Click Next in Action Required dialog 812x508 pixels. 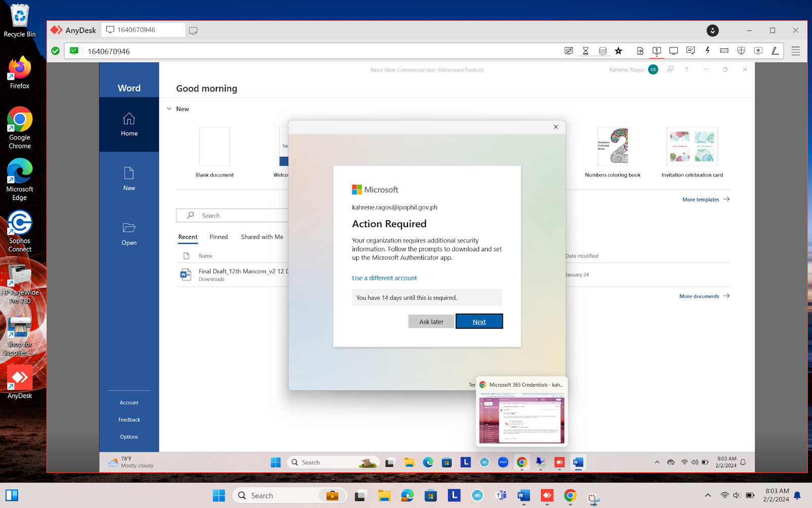479,322
